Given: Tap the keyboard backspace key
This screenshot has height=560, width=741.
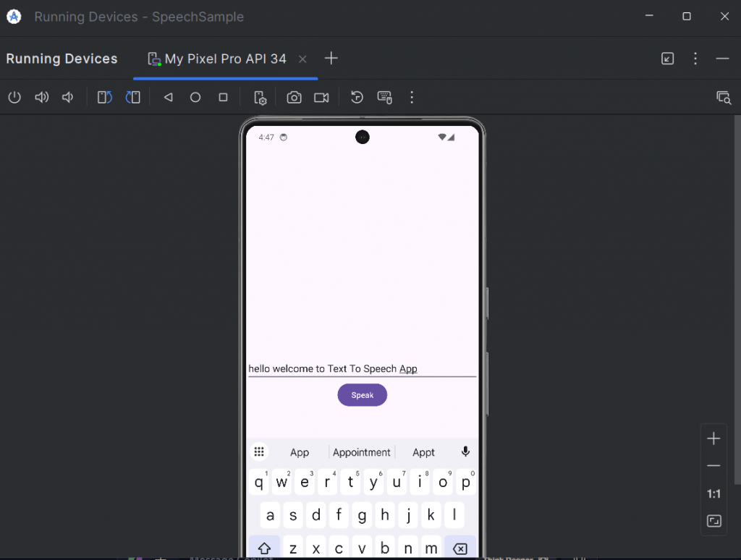Looking at the screenshot, I should tap(460, 548).
